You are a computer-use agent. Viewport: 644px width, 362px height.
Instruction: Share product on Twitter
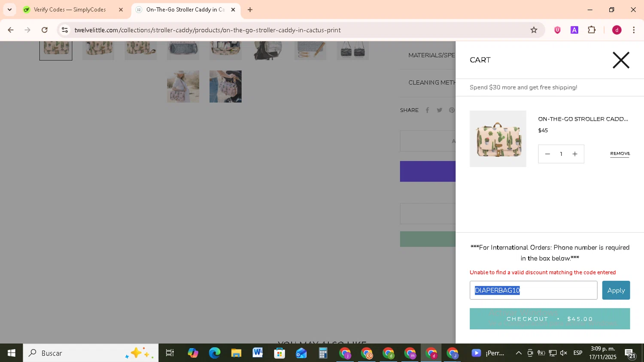point(439,110)
